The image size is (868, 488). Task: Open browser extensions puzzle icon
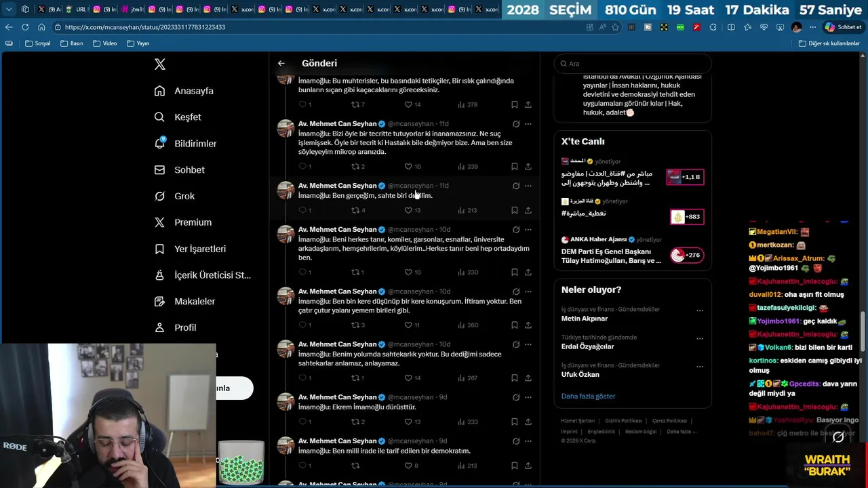pos(713,27)
